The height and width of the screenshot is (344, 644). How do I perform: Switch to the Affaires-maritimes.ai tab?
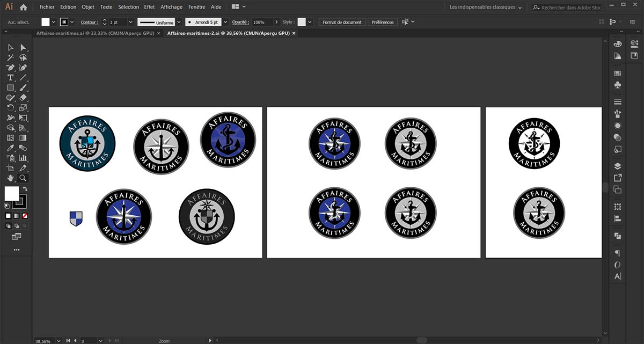[94, 33]
